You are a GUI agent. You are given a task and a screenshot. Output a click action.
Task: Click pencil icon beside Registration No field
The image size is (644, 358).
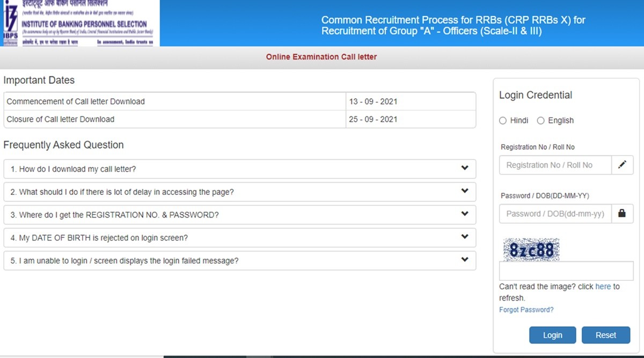click(x=622, y=165)
